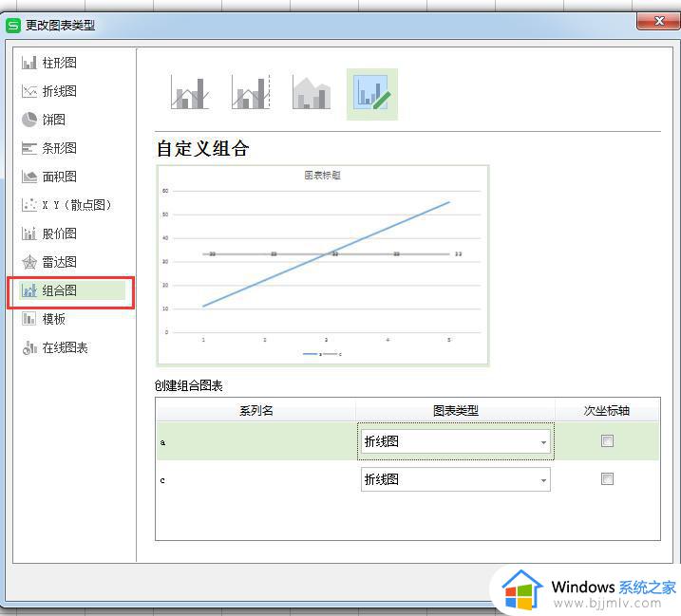Close the 更改图表类型 dialog

658,21
